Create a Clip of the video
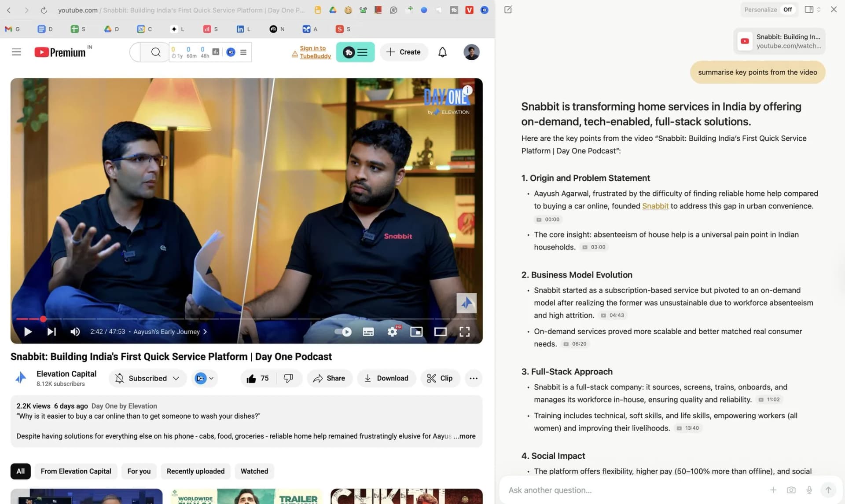Viewport: 845px width, 504px height. 440,378
